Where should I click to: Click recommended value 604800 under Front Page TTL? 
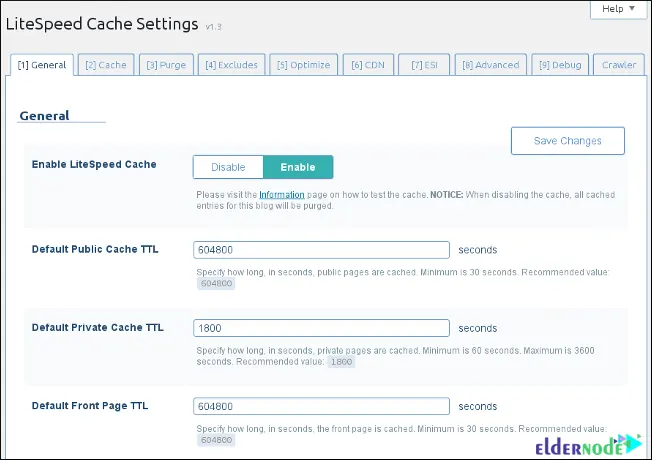click(216, 440)
